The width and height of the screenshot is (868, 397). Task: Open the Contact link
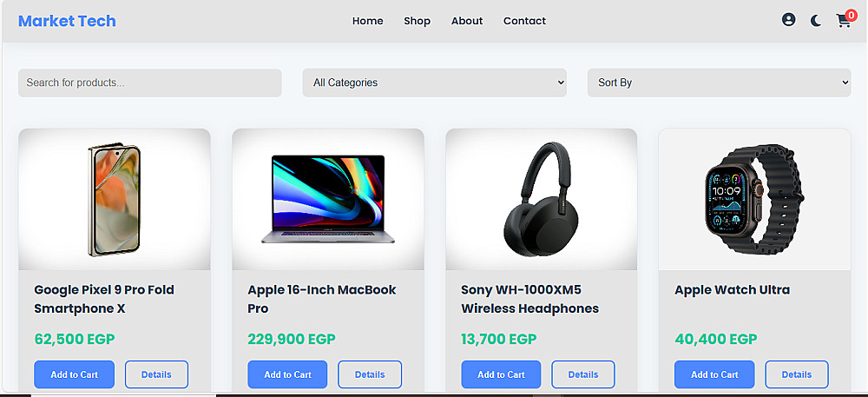[x=524, y=21]
